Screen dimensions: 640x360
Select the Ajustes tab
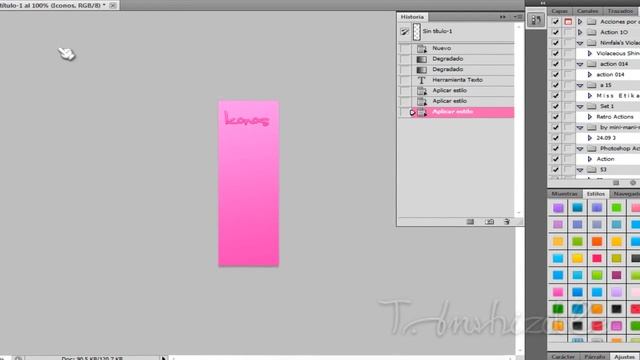point(624,357)
